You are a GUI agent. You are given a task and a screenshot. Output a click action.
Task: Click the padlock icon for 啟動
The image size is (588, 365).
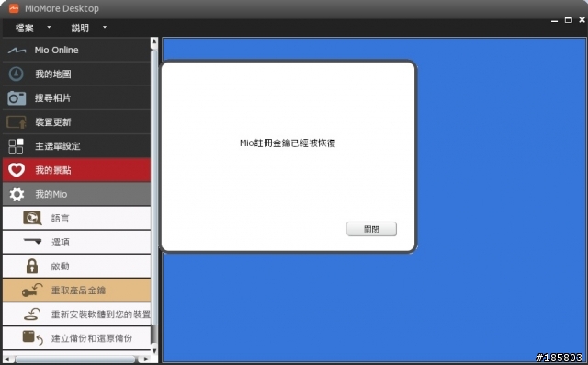[x=32, y=266]
